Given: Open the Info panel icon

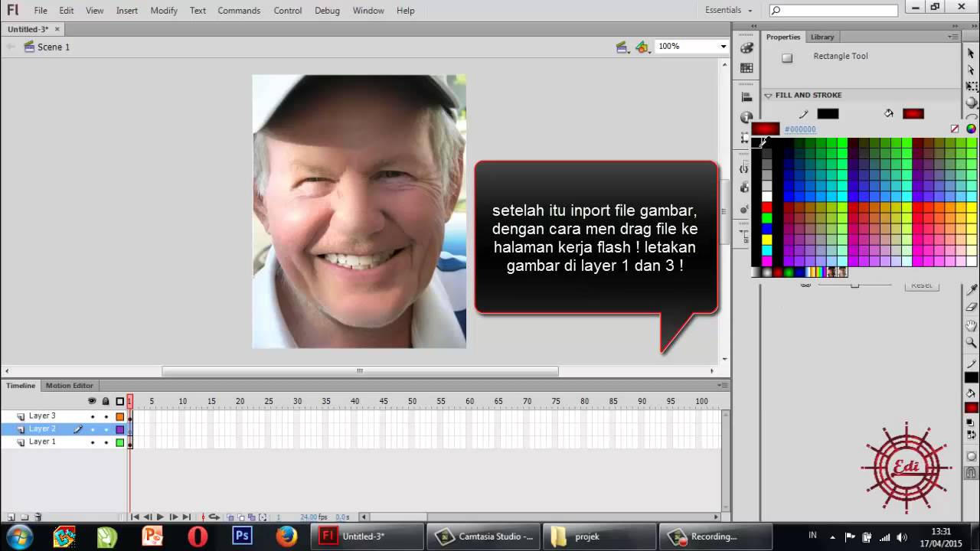Looking at the screenshot, I should click(x=746, y=117).
